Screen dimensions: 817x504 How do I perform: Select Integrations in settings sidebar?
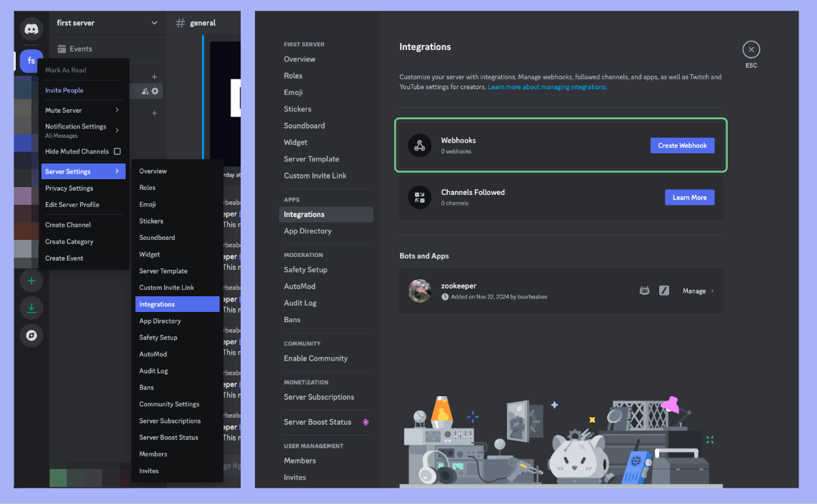pyautogui.click(x=326, y=214)
